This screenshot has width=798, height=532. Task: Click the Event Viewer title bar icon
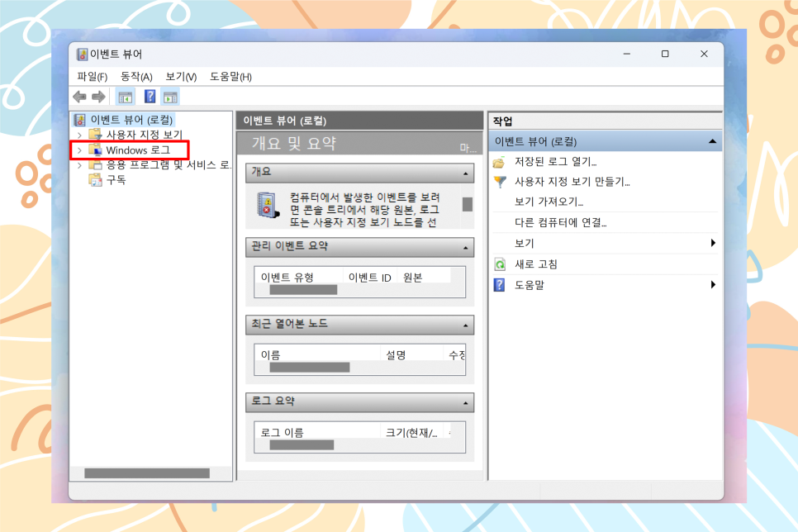tap(82, 55)
